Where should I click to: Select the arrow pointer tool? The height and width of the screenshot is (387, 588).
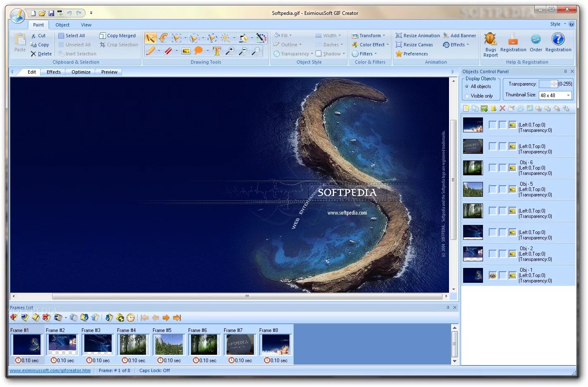(x=150, y=38)
